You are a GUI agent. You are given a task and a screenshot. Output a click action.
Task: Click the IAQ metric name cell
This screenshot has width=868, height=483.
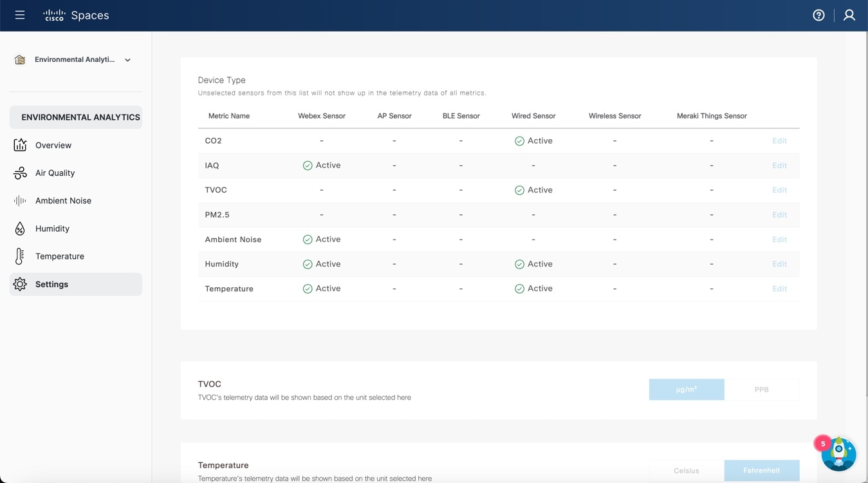click(212, 166)
